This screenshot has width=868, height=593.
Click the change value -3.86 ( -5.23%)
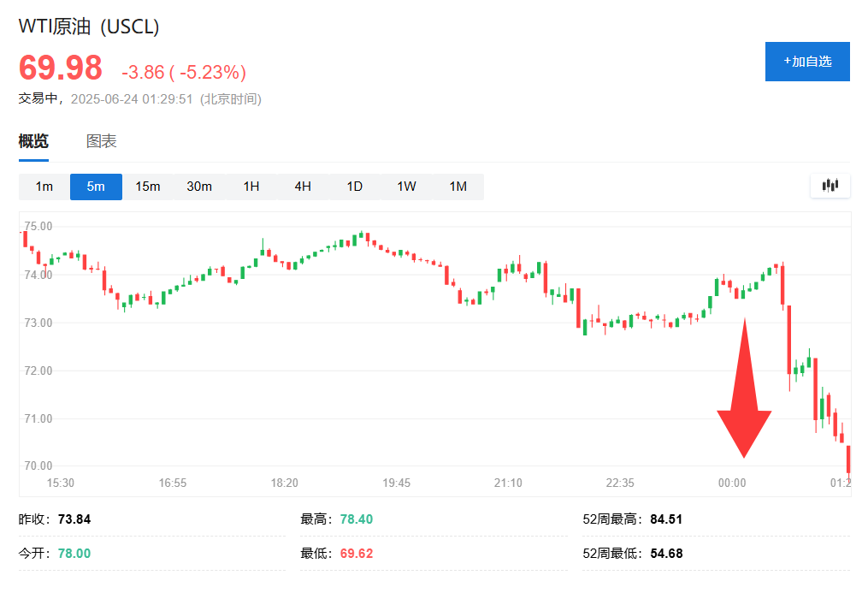[184, 72]
